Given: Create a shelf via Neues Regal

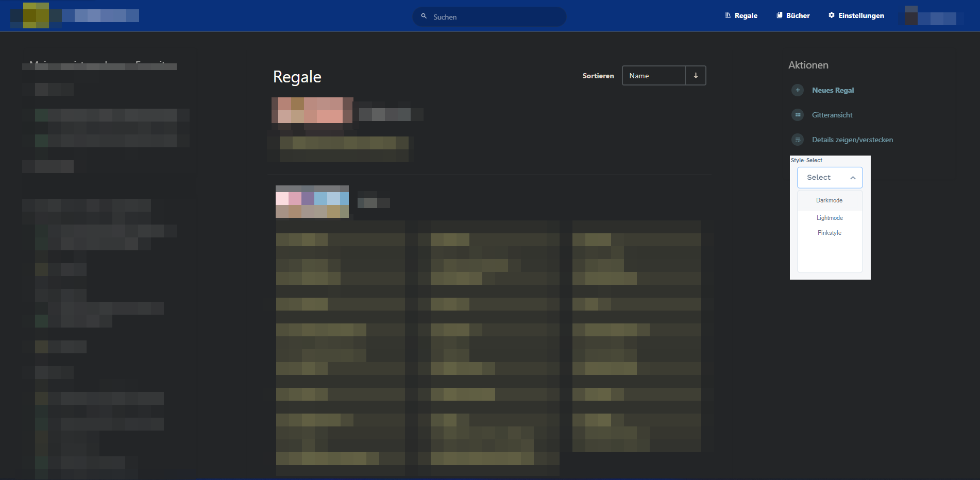Looking at the screenshot, I should click(x=833, y=90).
